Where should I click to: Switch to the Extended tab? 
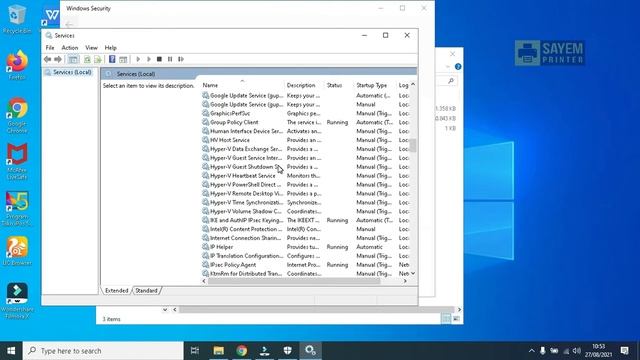coord(117,291)
